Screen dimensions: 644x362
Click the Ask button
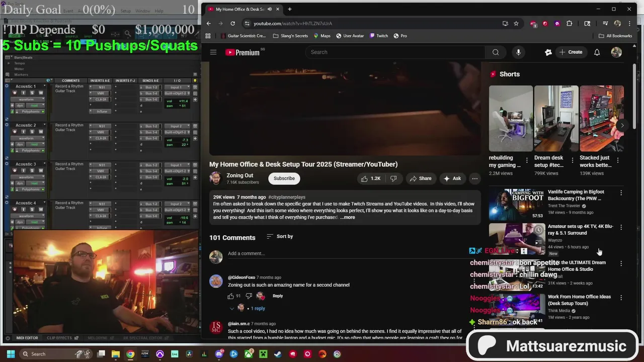(x=452, y=178)
